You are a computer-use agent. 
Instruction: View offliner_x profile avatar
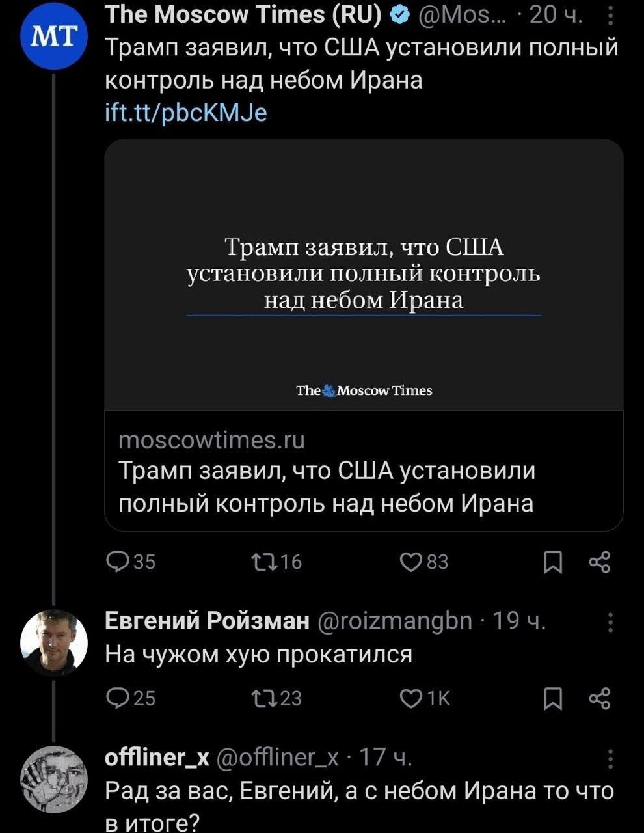54,779
